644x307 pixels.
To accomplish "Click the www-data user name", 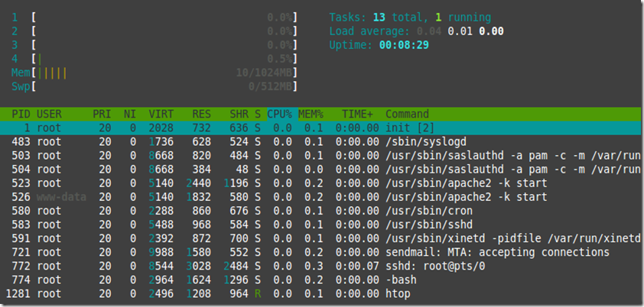I will (x=62, y=197).
